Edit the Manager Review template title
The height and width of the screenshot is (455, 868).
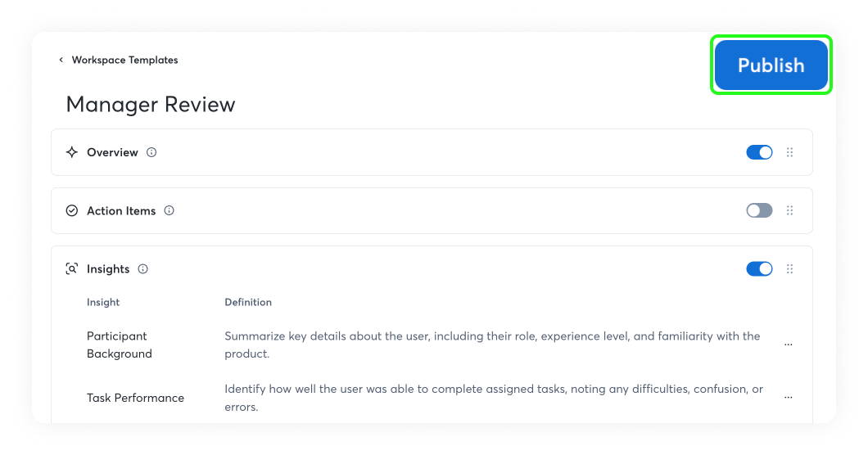click(x=151, y=105)
